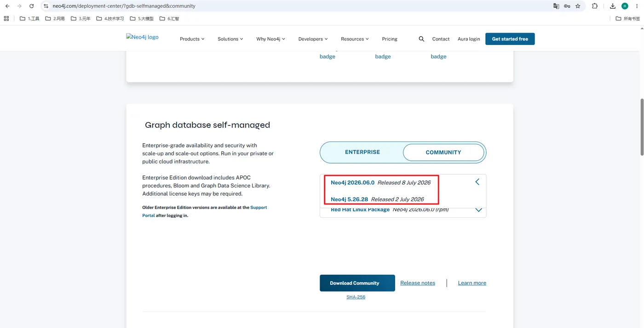Collapse version list with left chevron

coord(477,182)
